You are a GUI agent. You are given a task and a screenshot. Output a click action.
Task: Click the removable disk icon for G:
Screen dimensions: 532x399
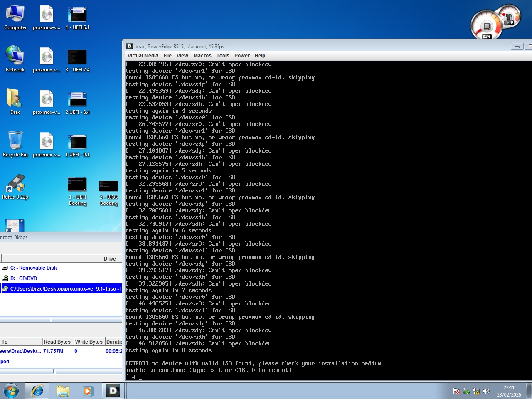[x=5, y=268]
